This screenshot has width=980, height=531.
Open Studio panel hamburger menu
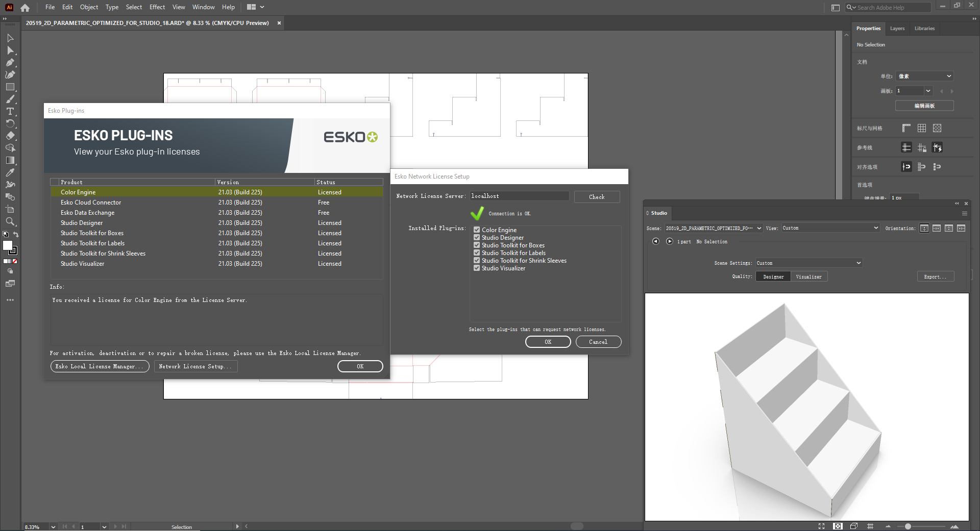[965, 213]
